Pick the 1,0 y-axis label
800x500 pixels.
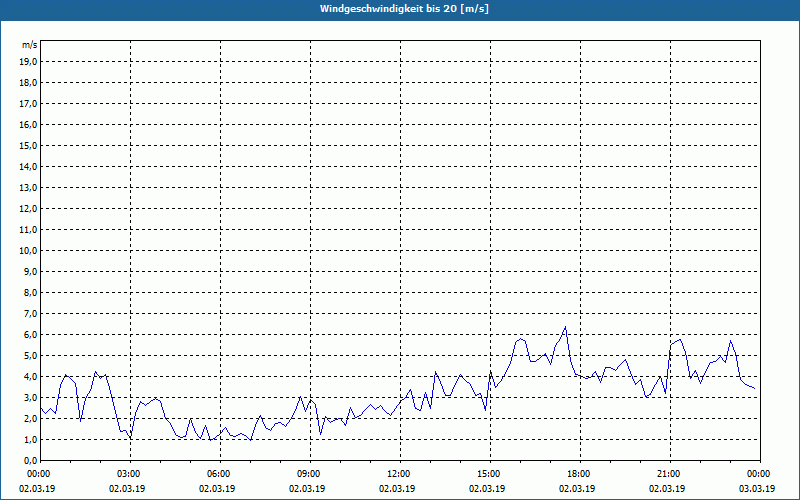pos(29,439)
